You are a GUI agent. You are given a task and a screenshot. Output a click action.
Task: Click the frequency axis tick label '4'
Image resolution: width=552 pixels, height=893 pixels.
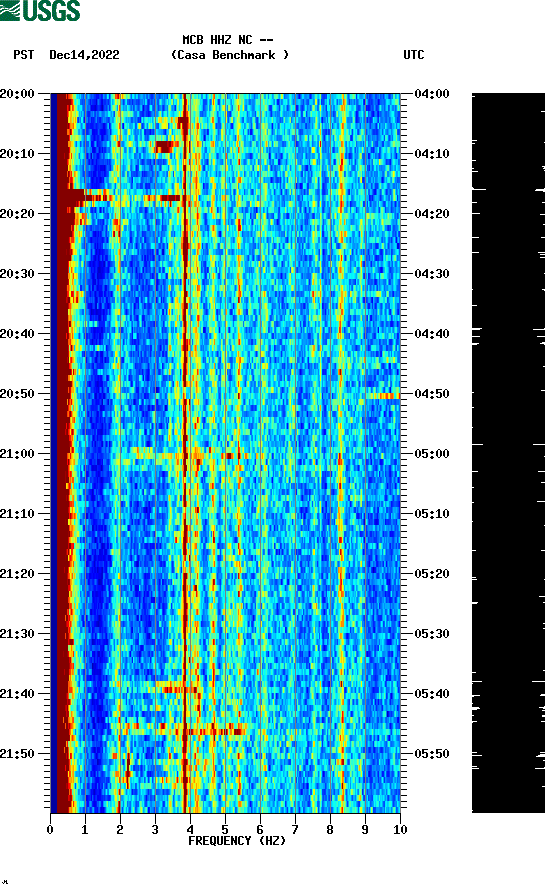coord(190,830)
